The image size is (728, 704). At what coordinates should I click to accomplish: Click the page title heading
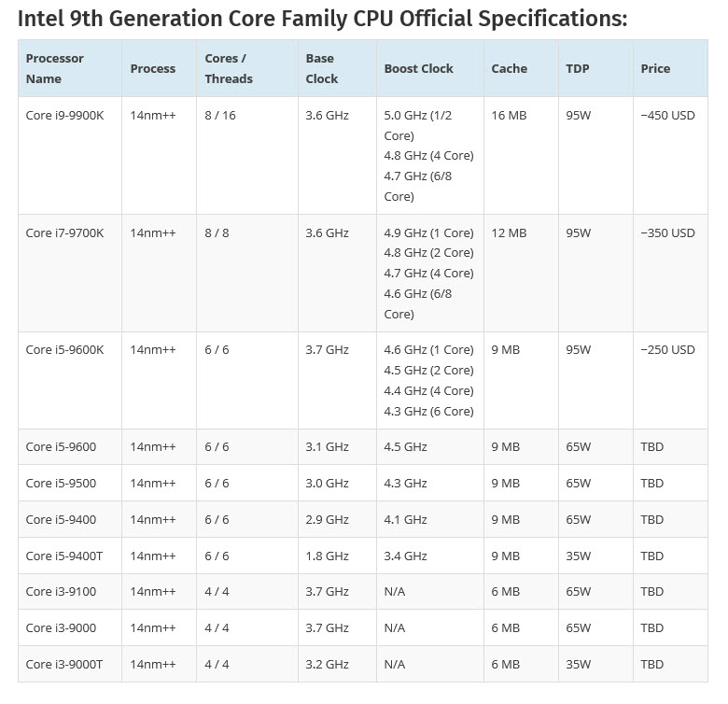coord(322,18)
